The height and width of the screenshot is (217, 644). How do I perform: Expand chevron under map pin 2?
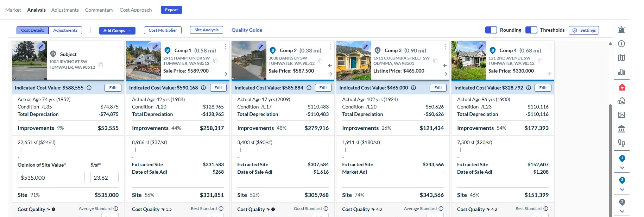(x=622, y=190)
